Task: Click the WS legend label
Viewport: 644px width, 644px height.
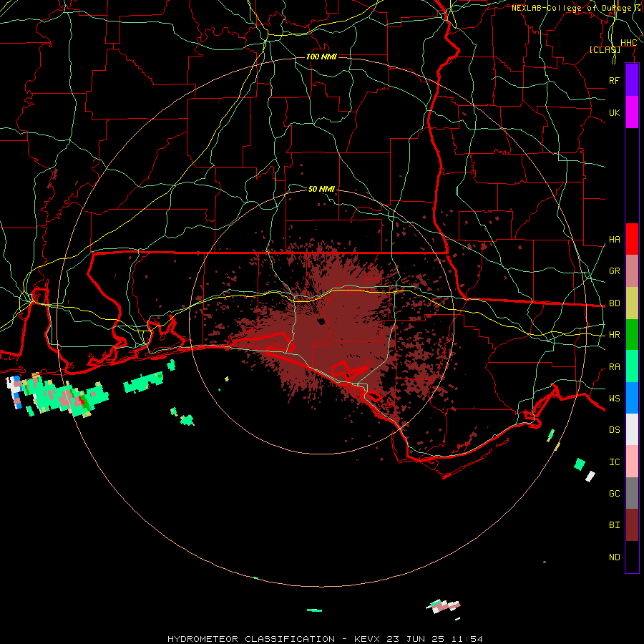Action: pyautogui.click(x=614, y=399)
